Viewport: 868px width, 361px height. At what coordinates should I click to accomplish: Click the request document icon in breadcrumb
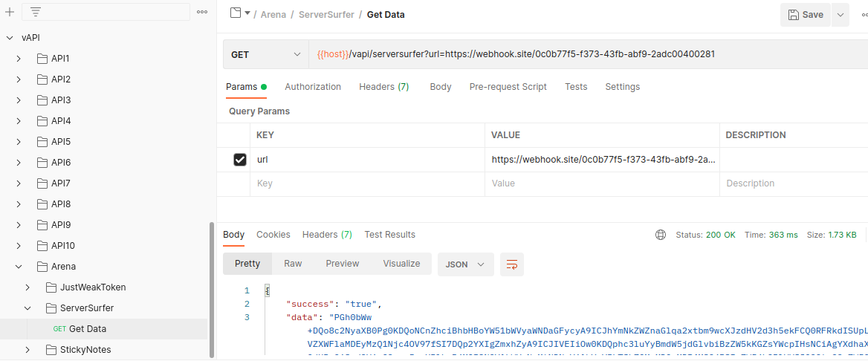pyautogui.click(x=236, y=13)
